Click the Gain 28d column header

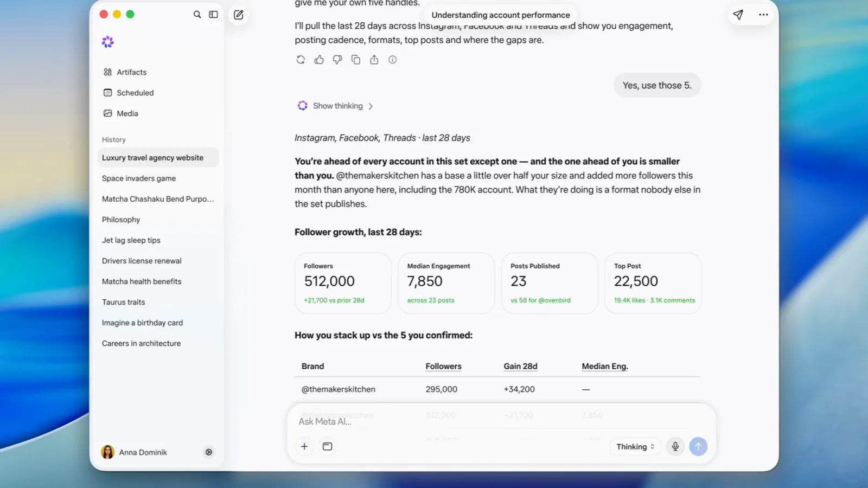pos(520,367)
